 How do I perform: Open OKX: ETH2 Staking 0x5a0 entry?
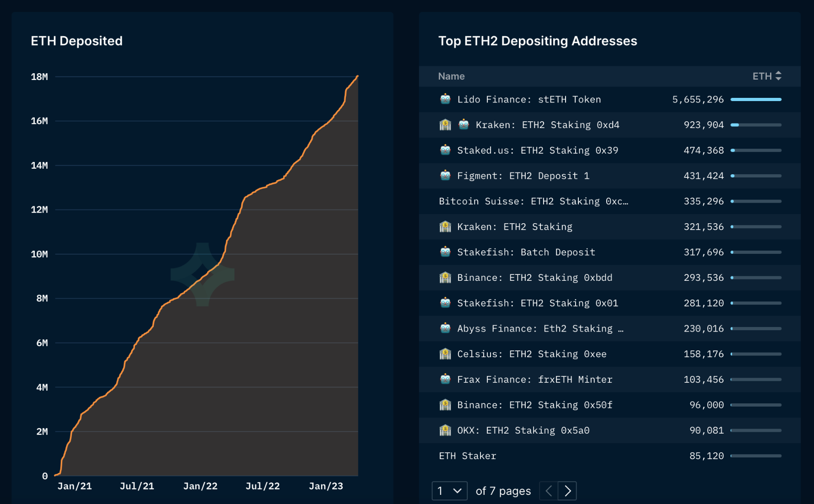click(x=523, y=430)
